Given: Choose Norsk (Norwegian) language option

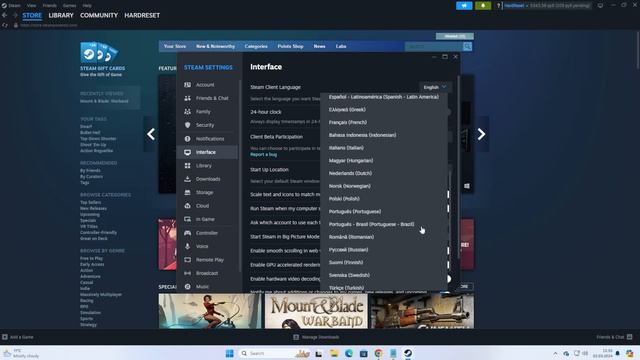Looking at the screenshot, I should coord(350,186).
